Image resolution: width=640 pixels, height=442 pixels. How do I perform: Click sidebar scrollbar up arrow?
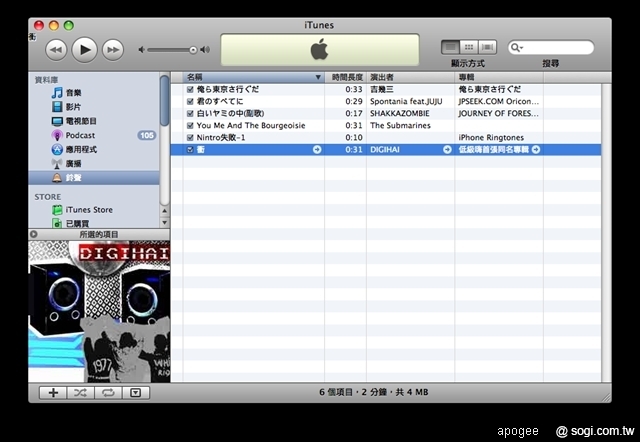[164, 211]
